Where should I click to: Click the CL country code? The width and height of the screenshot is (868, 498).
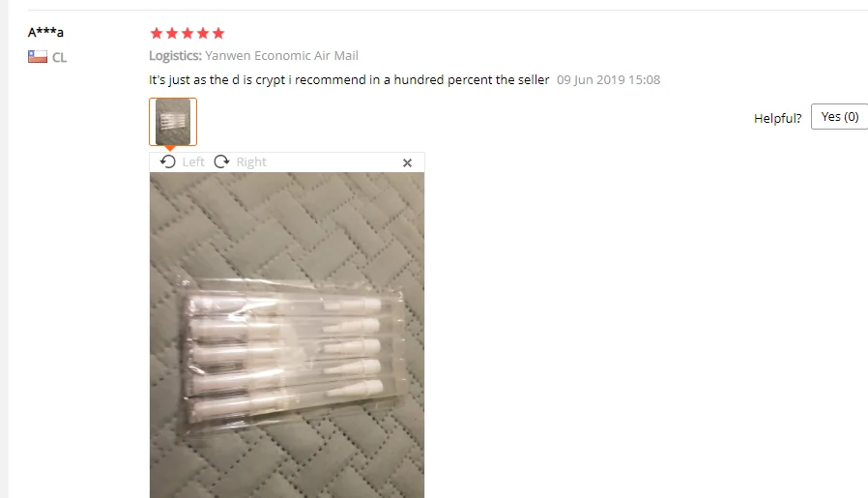pyautogui.click(x=59, y=58)
